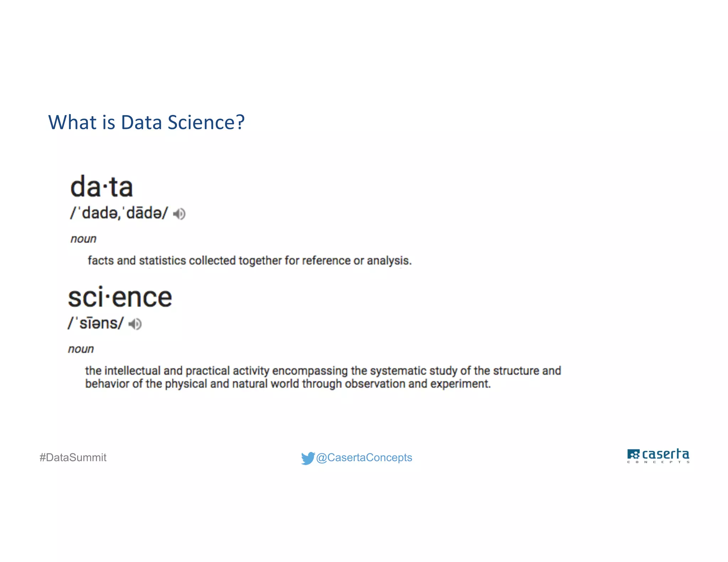Click 'noun' label under data

pyautogui.click(x=84, y=239)
